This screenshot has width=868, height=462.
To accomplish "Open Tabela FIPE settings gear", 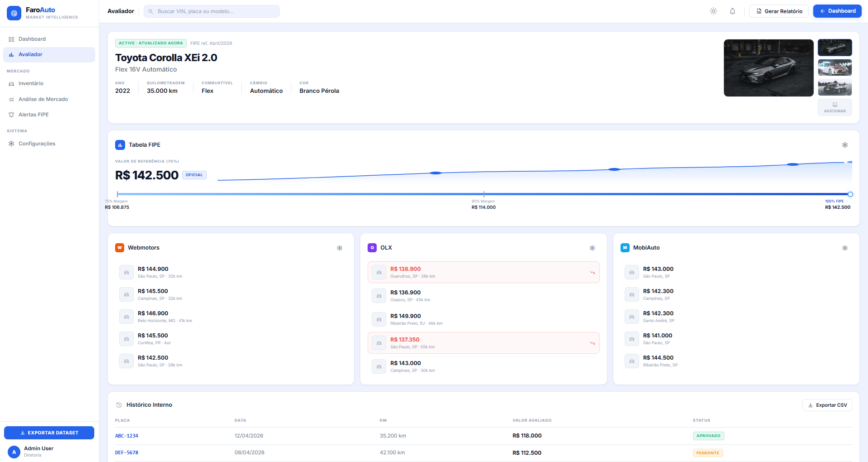I will tap(845, 145).
